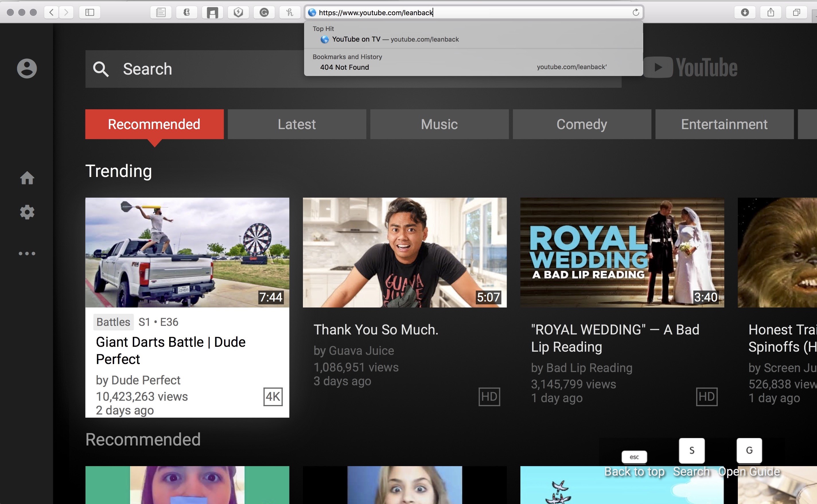817x504 pixels.
Task: Switch to the Music tab
Action: (439, 124)
